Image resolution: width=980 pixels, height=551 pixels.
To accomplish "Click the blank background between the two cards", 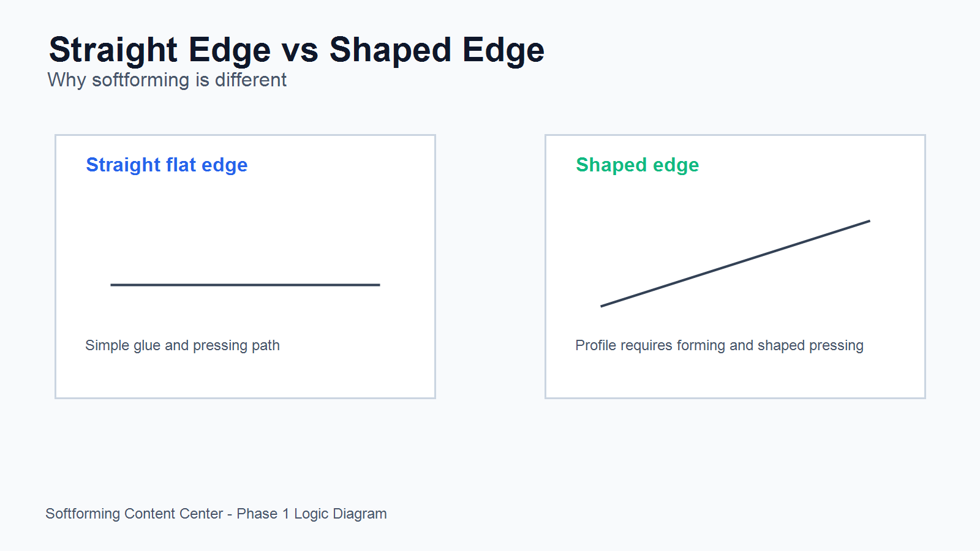I will click(x=490, y=266).
